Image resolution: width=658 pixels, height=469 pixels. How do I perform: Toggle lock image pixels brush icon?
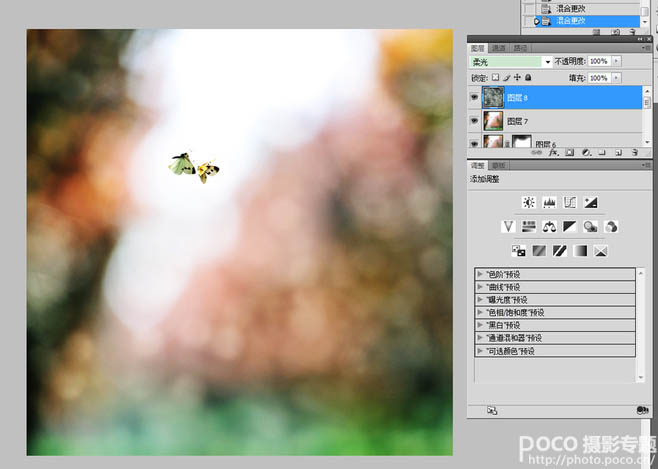point(507,78)
